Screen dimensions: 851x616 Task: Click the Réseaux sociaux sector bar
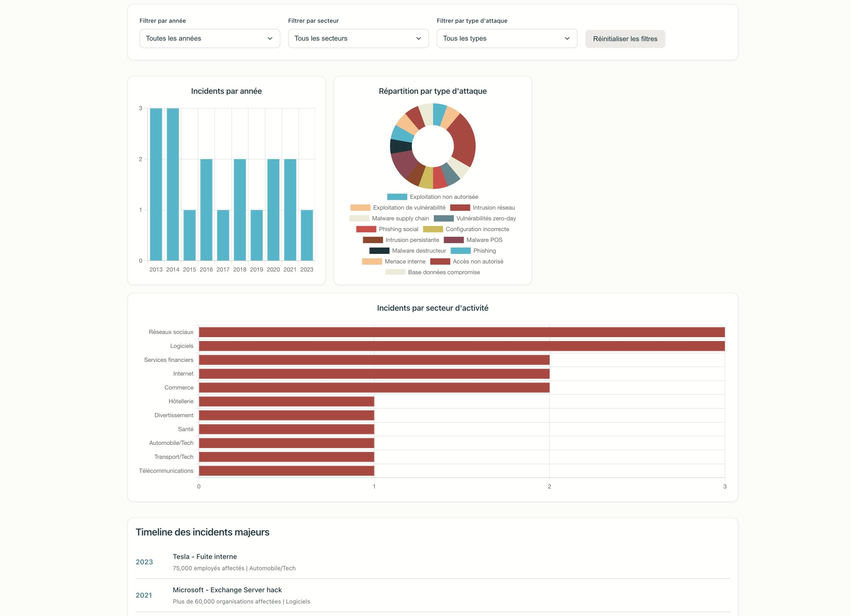click(x=462, y=332)
